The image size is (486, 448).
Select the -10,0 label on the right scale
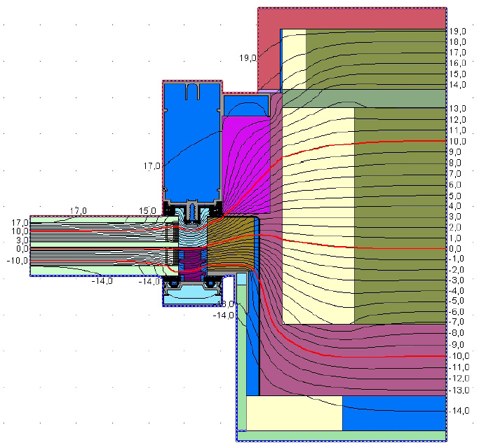[x=458, y=356]
